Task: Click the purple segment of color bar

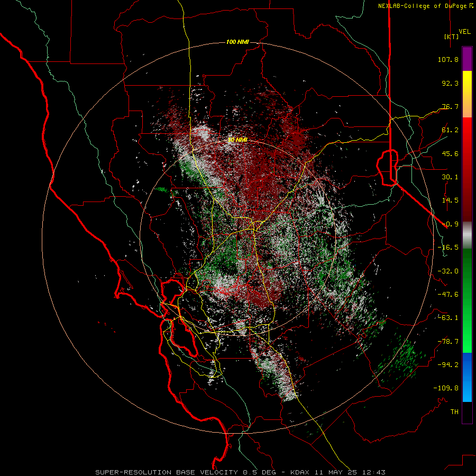Action: tap(467, 59)
